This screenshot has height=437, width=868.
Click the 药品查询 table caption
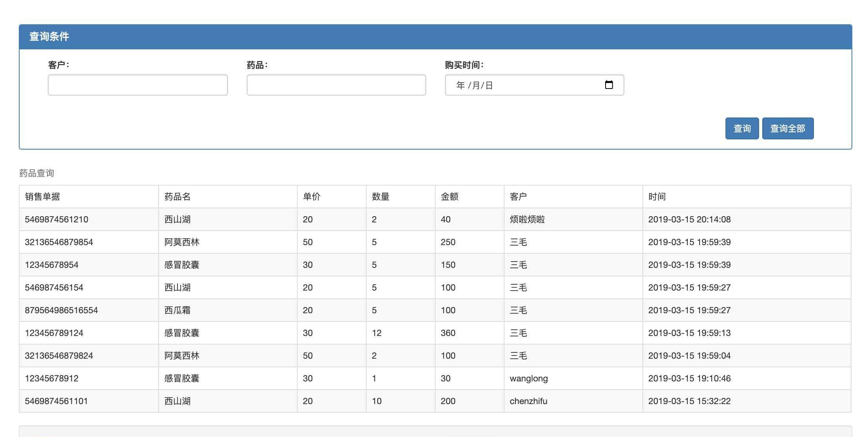click(x=36, y=173)
